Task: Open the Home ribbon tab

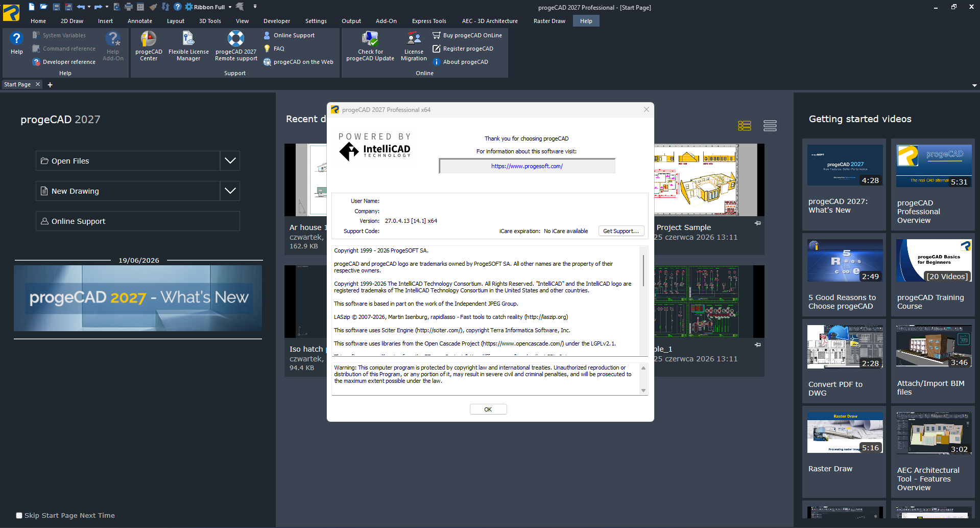Action: 38,21
